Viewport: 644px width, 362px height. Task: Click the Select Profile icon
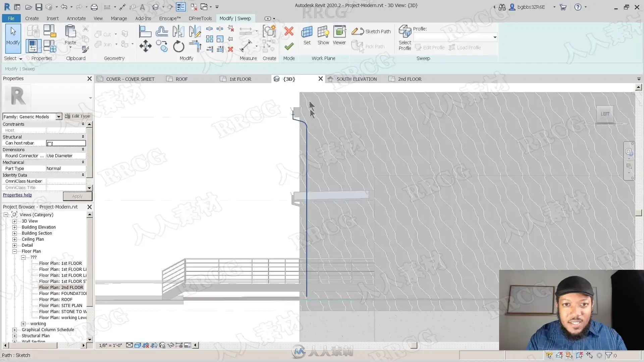tap(405, 38)
